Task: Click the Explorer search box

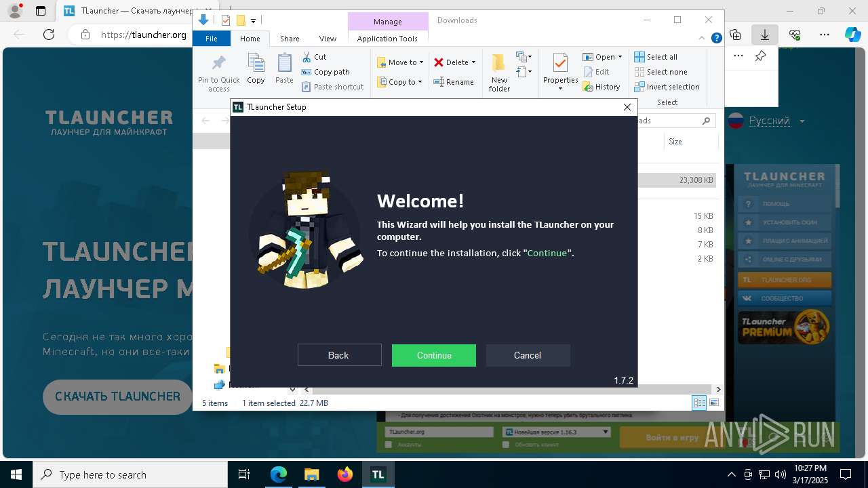Action: [676, 121]
